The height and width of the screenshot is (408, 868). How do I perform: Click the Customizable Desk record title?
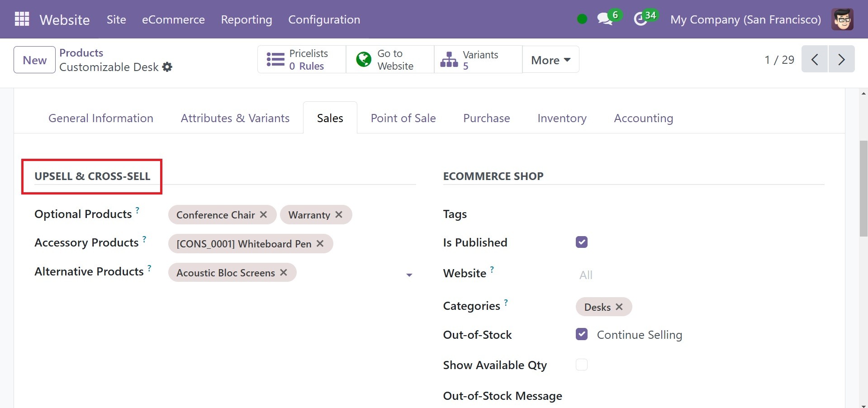109,67
